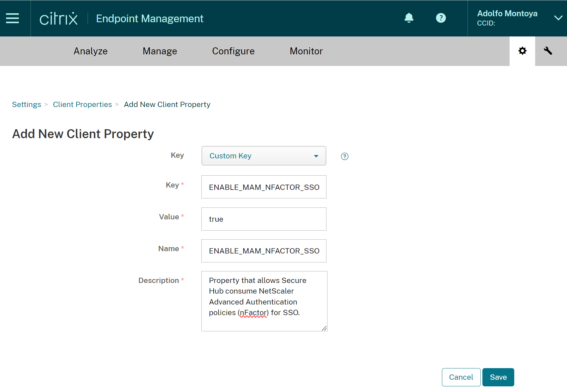The height and width of the screenshot is (392, 567).
Task: Go back to Client Properties breadcrumb
Action: pyautogui.click(x=82, y=104)
